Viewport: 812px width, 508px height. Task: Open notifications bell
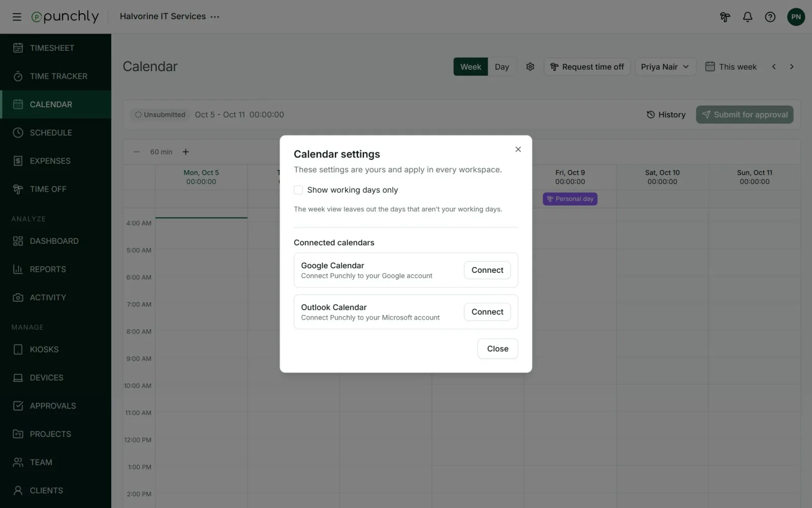pyautogui.click(x=748, y=17)
